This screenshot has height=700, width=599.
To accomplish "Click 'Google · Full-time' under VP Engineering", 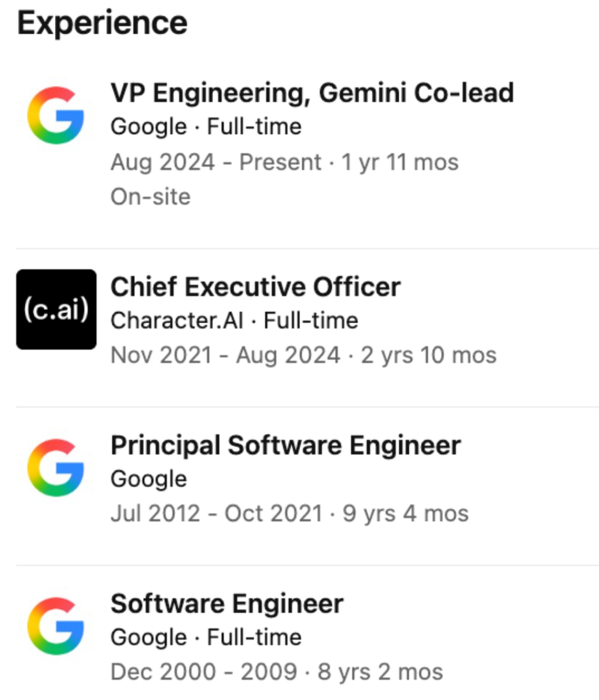I will pyautogui.click(x=206, y=127).
